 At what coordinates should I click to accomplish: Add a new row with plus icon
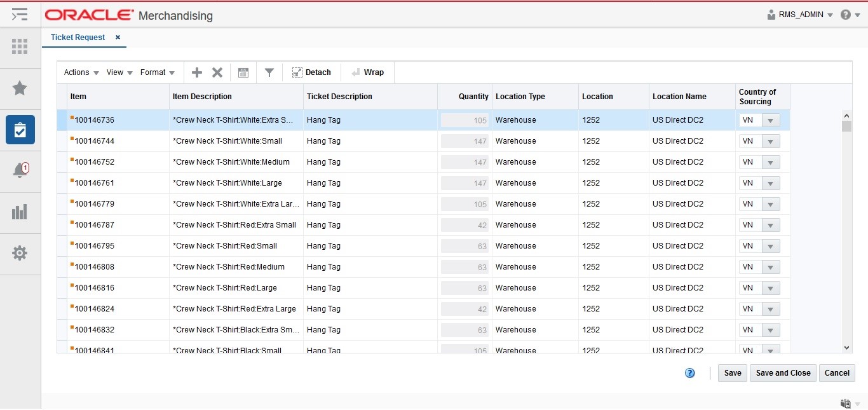click(197, 72)
